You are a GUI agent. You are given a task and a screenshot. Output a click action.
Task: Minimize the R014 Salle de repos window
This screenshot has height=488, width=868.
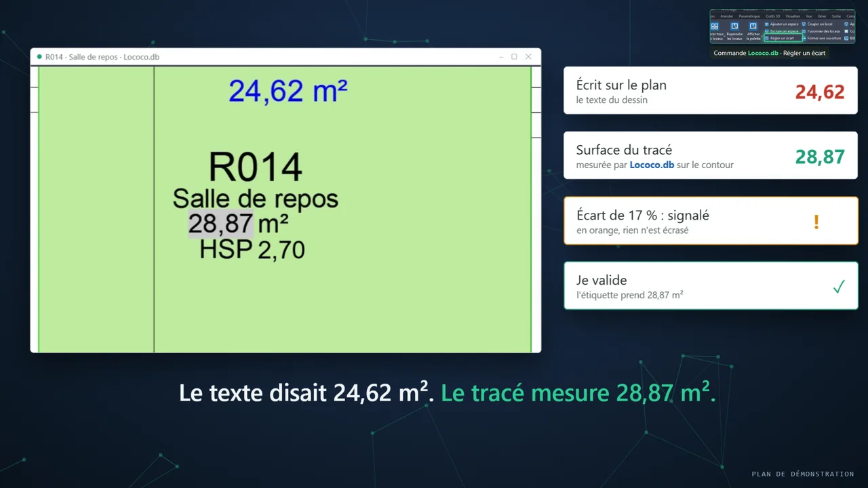click(x=501, y=57)
